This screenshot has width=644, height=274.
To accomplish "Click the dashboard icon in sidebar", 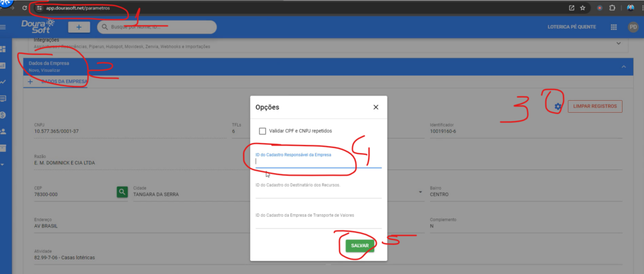I will (x=3, y=49).
